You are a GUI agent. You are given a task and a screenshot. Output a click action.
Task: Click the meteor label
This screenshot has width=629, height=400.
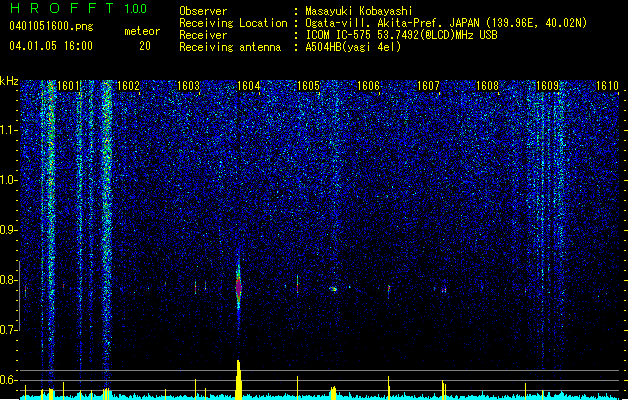tap(142, 31)
